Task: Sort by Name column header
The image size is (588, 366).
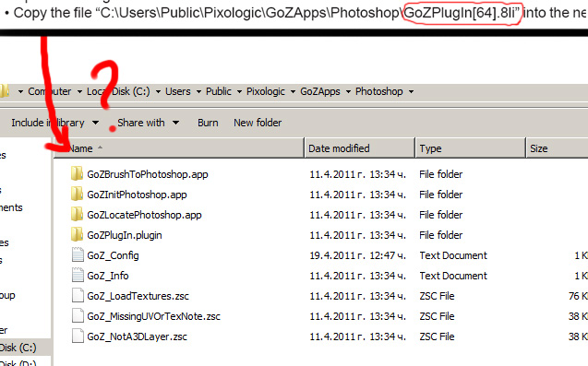Action: click(x=178, y=148)
